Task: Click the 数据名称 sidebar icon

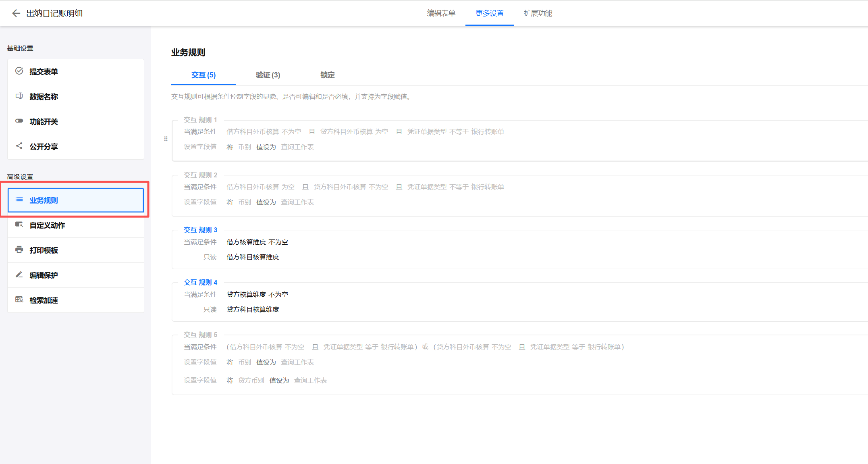Action: coord(19,96)
